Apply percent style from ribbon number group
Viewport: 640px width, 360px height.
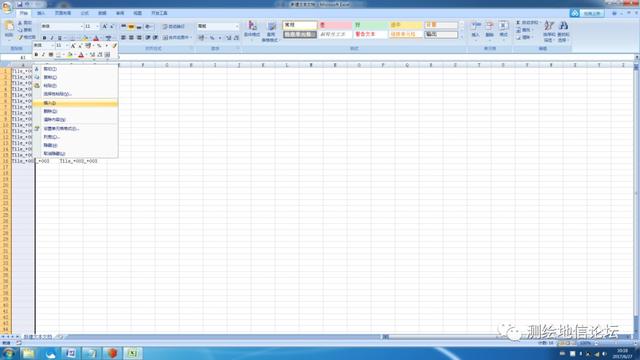click(212, 38)
